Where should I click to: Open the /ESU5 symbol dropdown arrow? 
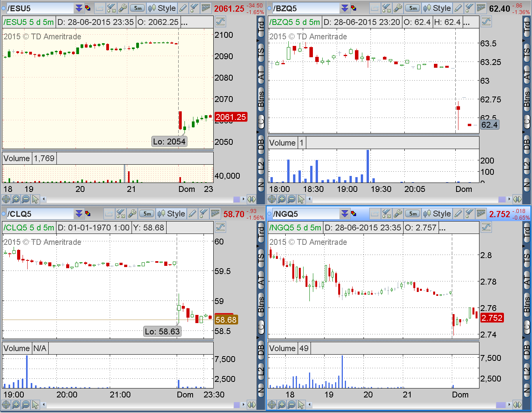[79, 8]
